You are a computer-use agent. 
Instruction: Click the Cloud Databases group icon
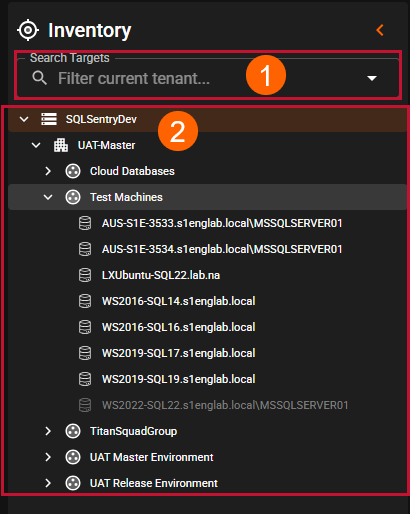pos(73,171)
